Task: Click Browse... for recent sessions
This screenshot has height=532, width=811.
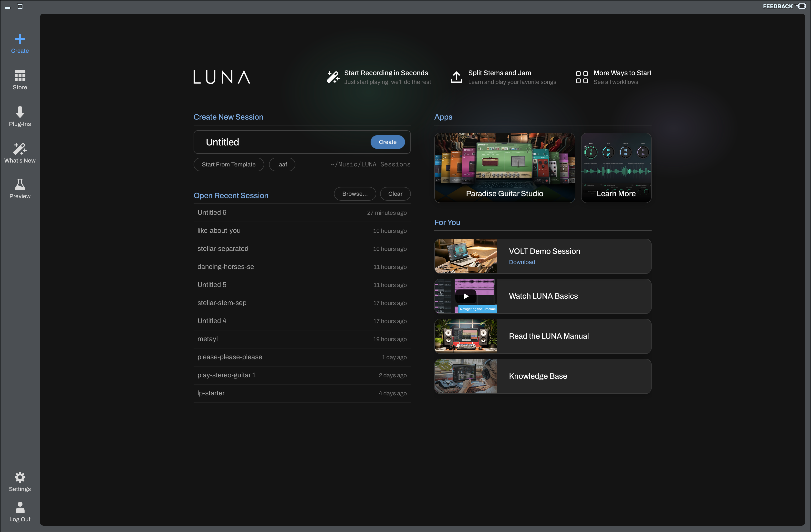Action: coord(355,194)
